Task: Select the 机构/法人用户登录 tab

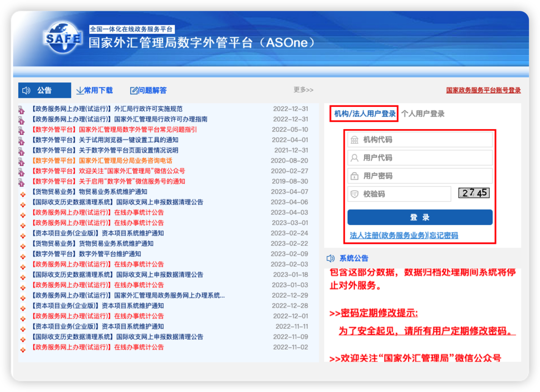Action: click(365, 114)
